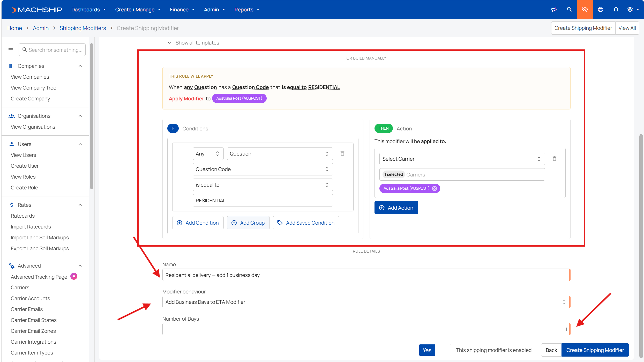Open the Select Carrier dropdown
644x362 pixels.
click(x=462, y=159)
